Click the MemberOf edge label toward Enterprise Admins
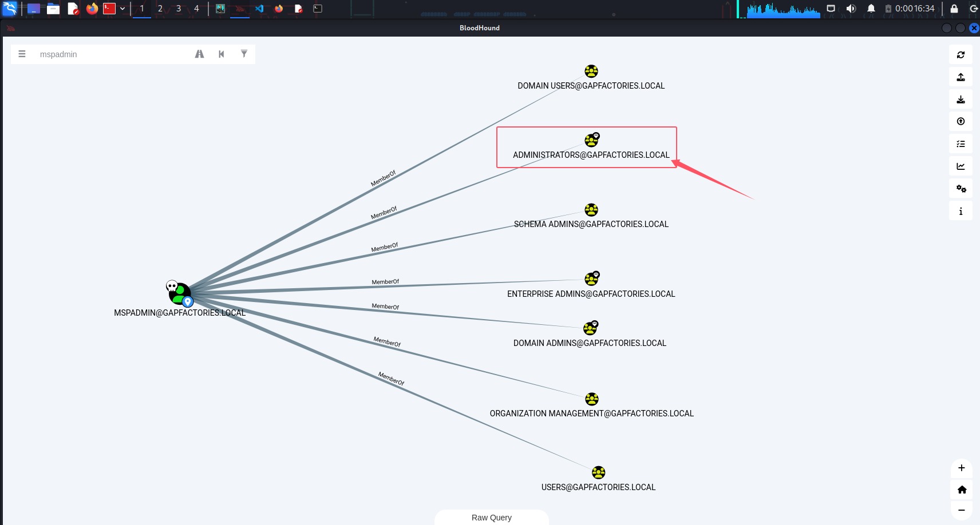 pyautogui.click(x=385, y=282)
